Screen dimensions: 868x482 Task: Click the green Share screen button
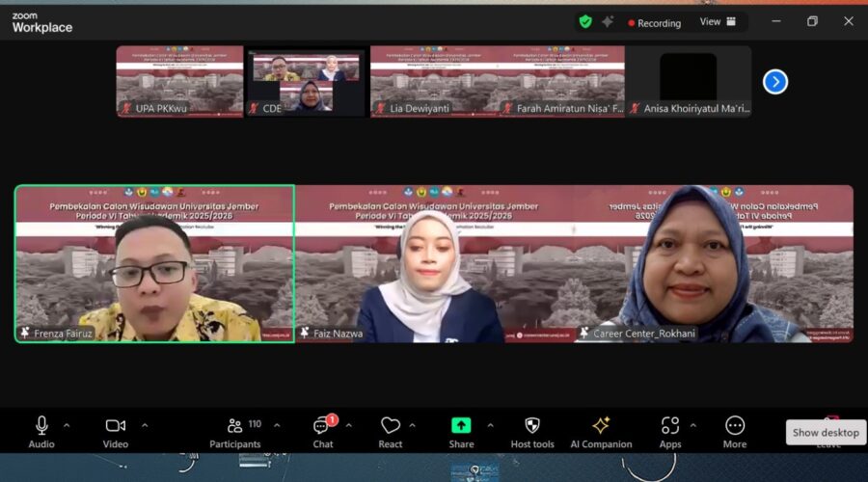461,425
